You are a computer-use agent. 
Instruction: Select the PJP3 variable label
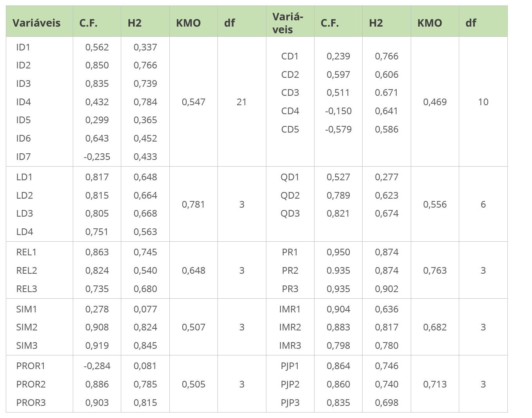(x=290, y=403)
